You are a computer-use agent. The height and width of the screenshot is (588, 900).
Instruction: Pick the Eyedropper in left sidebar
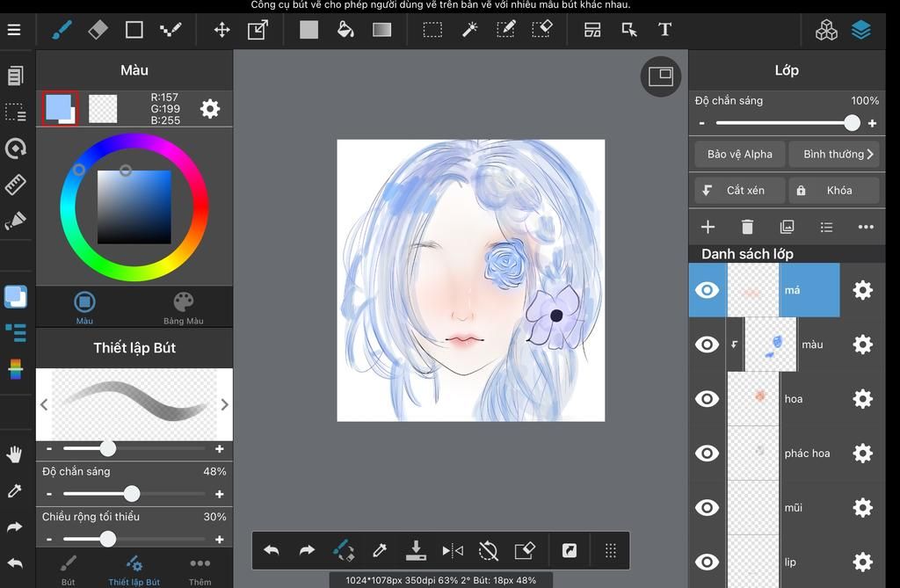(14, 490)
